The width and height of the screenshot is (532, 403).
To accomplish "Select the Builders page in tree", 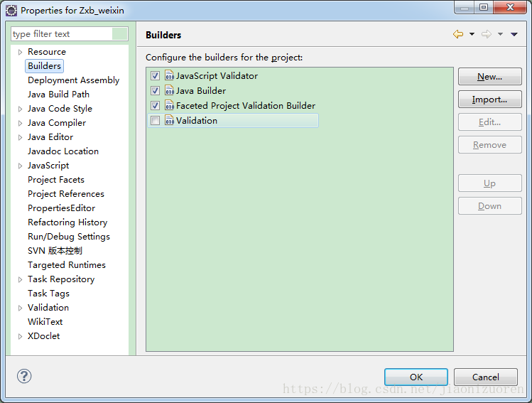I will coord(45,66).
